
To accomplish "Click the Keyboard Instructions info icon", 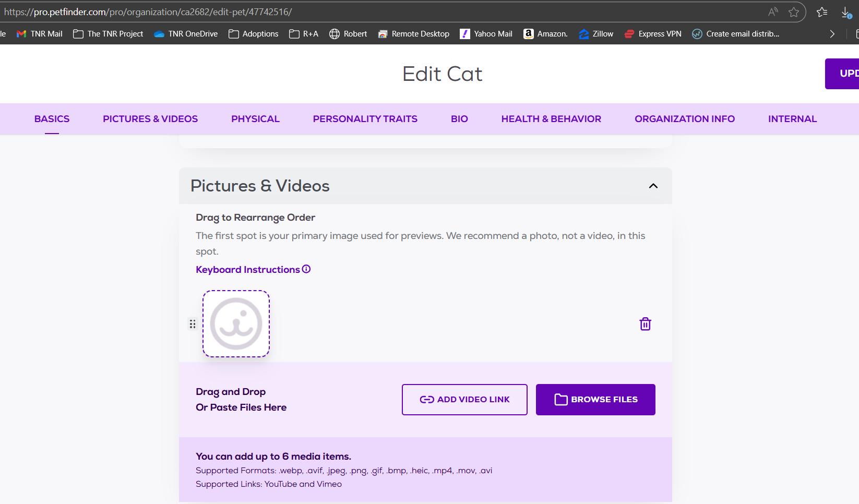I will click(306, 269).
